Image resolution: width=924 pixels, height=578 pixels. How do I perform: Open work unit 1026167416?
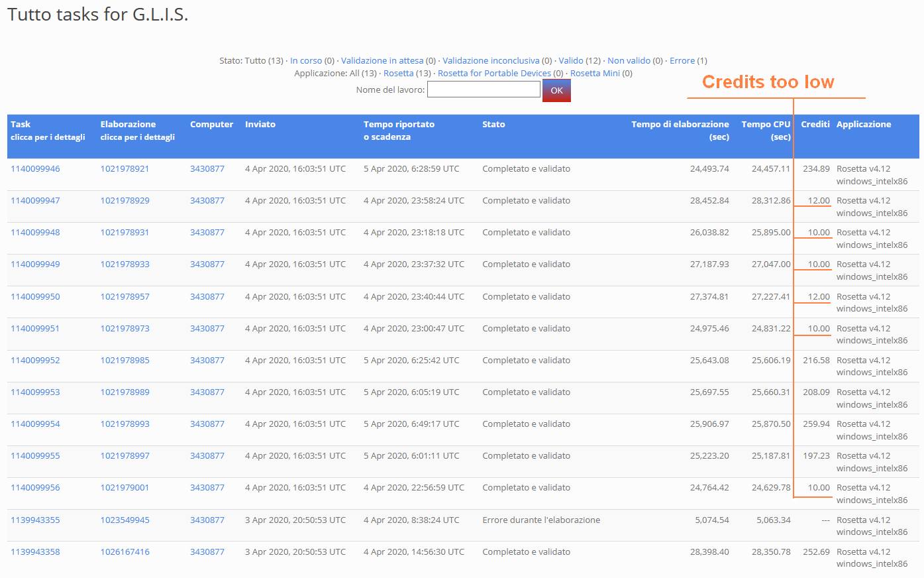tap(125, 551)
